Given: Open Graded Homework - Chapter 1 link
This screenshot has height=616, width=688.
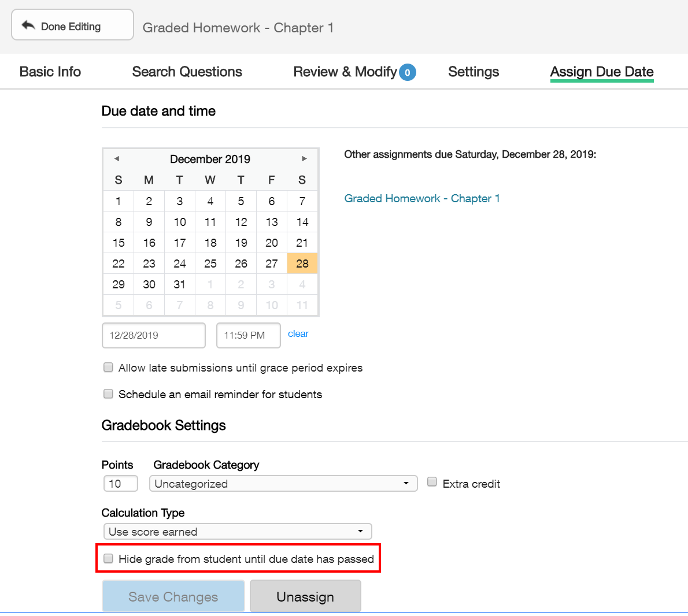Looking at the screenshot, I should click(422, 198).
